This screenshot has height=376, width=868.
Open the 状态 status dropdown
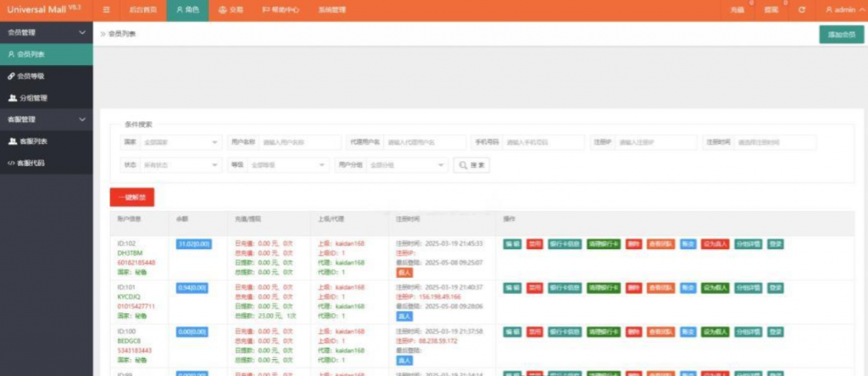tap(181, 165)
